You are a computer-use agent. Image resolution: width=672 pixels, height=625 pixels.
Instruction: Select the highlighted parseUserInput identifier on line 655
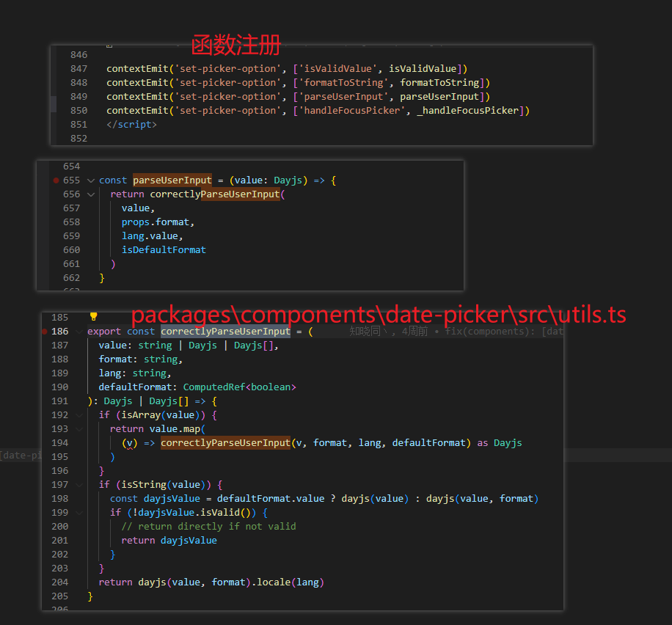coord(172,180)
